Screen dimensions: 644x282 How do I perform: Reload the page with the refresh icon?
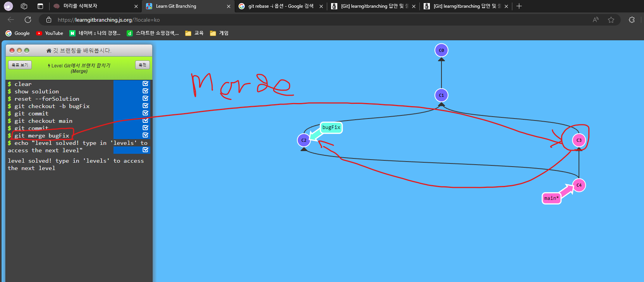pos(28,20)
